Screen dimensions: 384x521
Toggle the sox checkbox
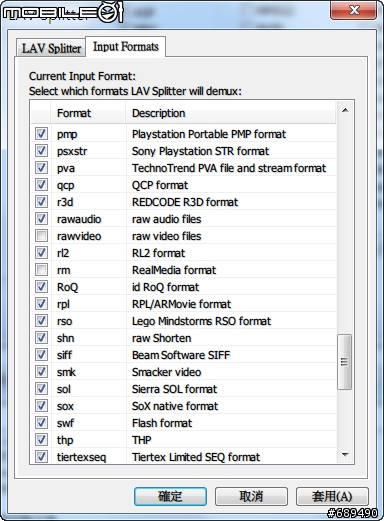point(41,406)
